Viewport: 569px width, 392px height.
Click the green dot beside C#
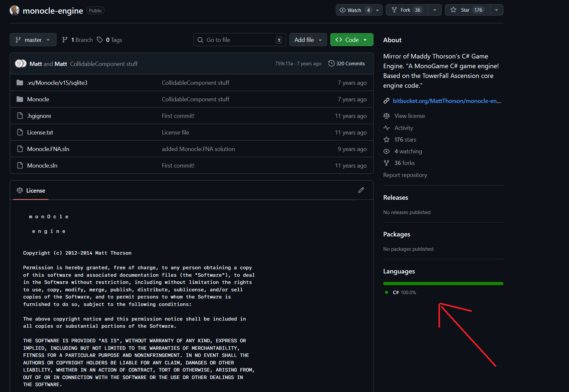(x=386, y=292)
